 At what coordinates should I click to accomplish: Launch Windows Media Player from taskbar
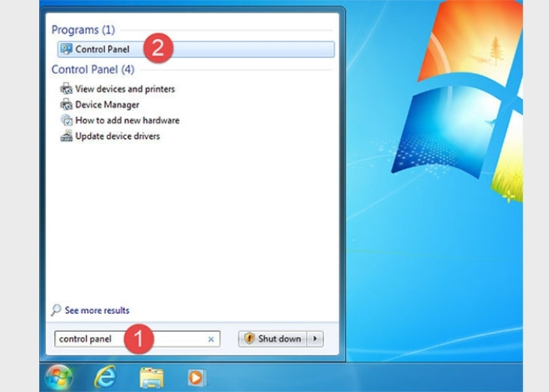tap(196, 377)
